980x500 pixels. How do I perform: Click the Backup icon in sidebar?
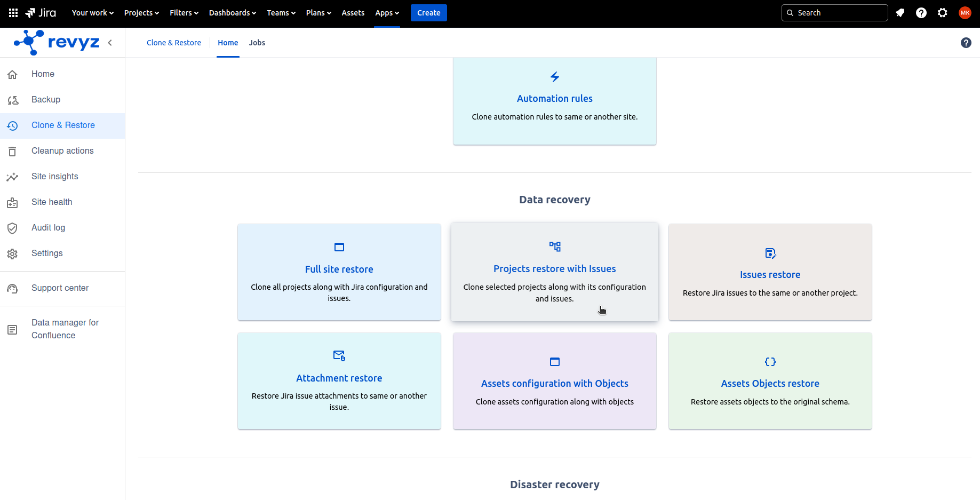coord(13,100)
